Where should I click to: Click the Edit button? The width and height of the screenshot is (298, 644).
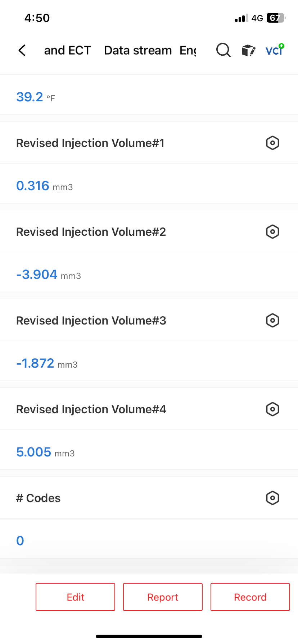(x=75, y=597)
